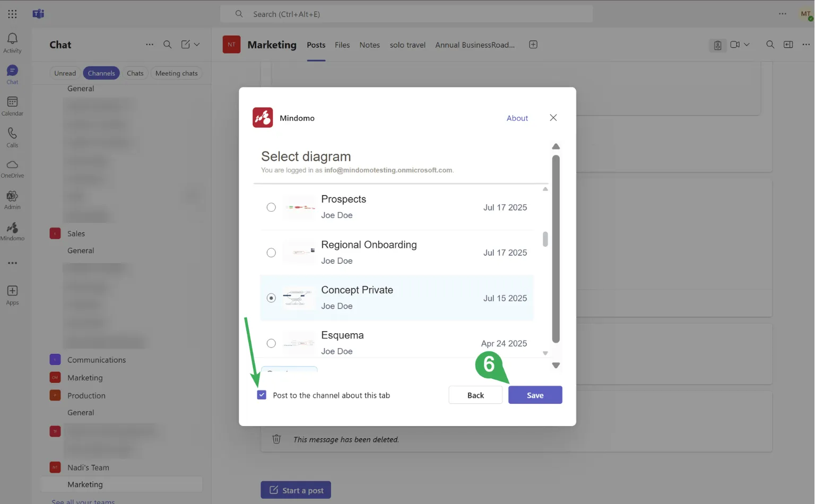This screenshot has width=815, height=504.
Task: Click the Search input field
Action: click(406, 14)
